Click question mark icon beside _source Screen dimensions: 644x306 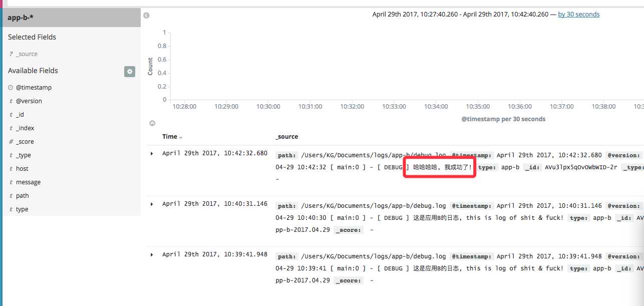pos(11,54)
